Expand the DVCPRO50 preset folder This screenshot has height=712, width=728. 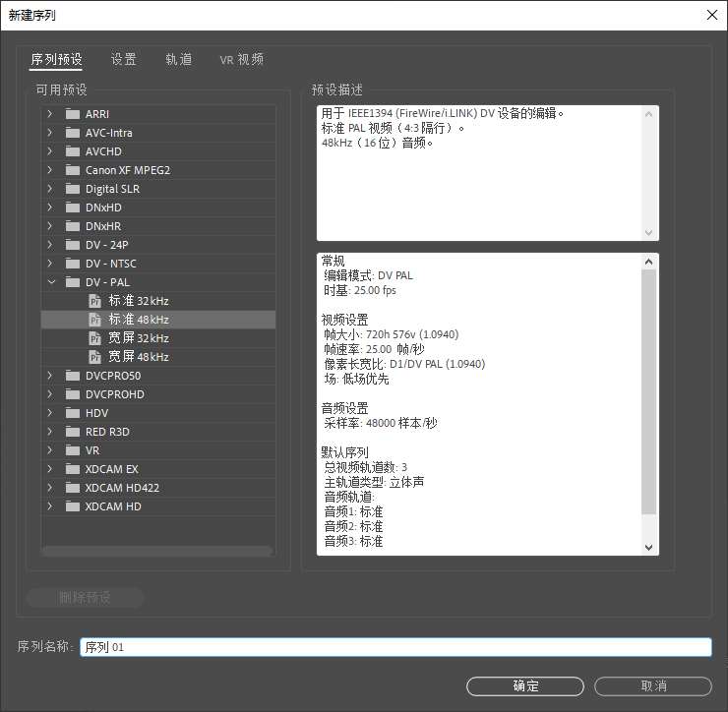[50, 375]
